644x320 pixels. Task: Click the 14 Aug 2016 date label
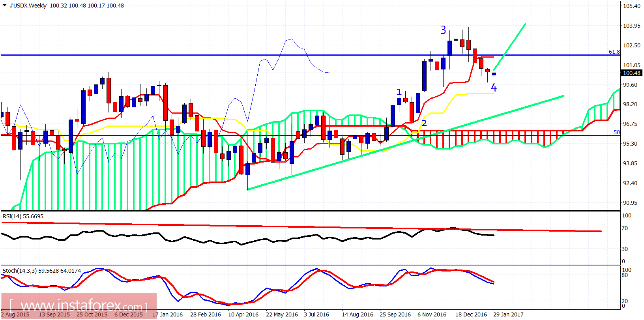[x=358, y=314]
